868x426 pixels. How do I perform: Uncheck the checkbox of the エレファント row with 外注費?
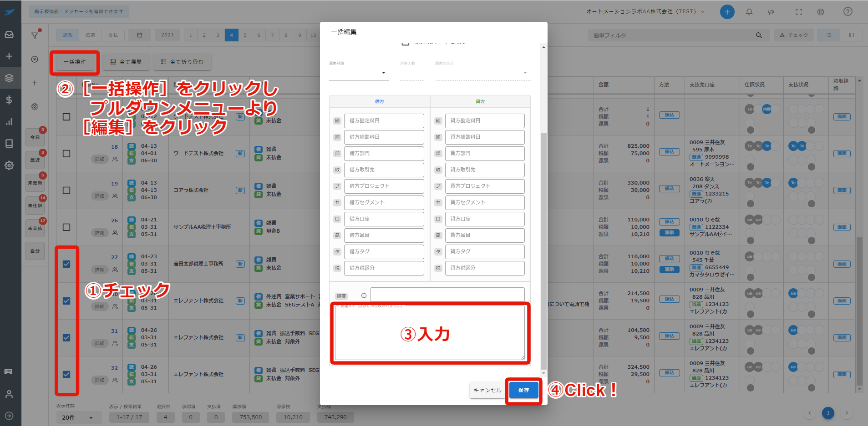[66, 301]
